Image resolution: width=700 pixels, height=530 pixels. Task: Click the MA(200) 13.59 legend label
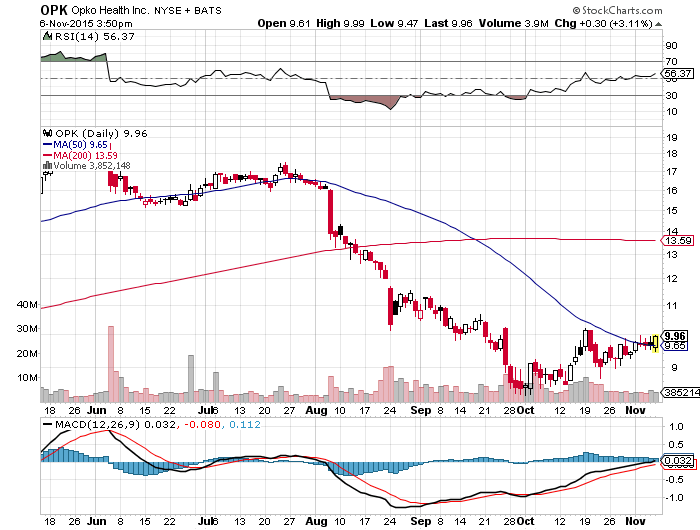[x=85, y=155]
